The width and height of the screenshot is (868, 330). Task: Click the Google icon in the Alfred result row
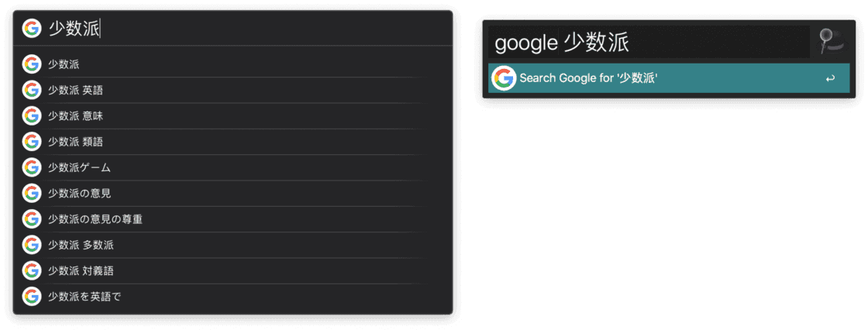tap(503, 78)
